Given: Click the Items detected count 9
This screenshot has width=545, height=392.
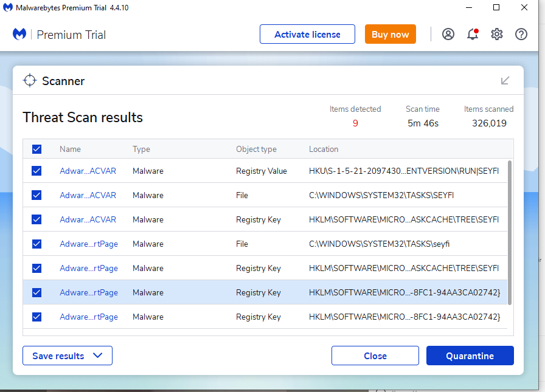Looking at the screenshot, I should tap(355, 123).
